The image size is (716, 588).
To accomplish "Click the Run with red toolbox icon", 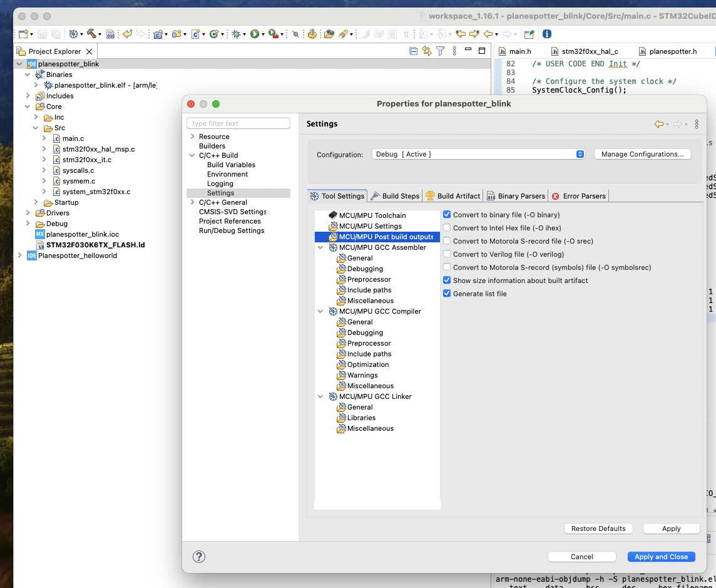I will [x=273, y=34].
